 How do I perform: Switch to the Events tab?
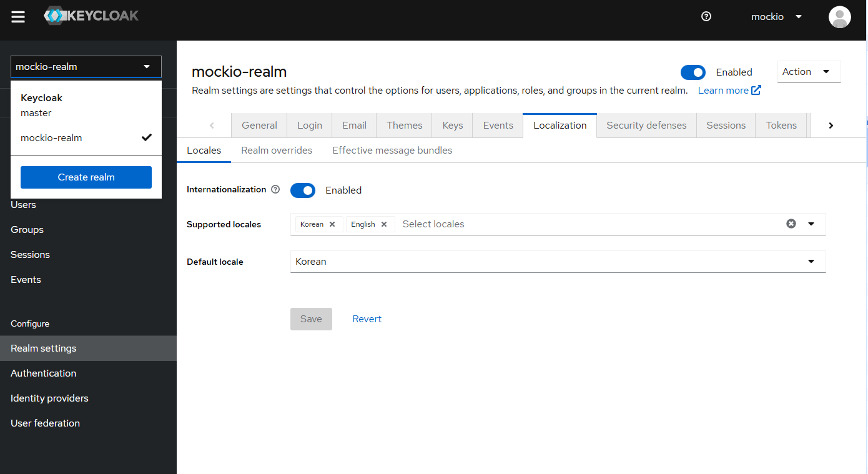pyautogui.click(x=498, y=126)
